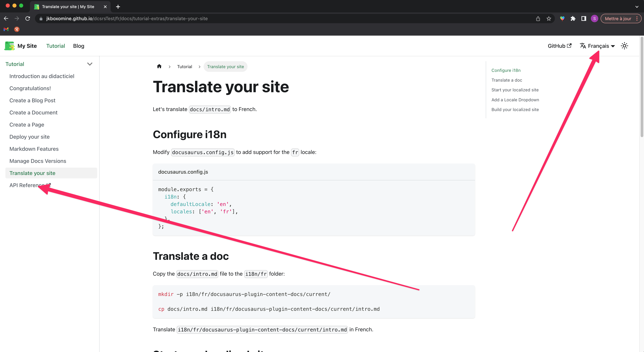Image resolution: width=644 pixels, height=352 pixels.
Task: Open the API Reference external link
Action: point(30,185)
